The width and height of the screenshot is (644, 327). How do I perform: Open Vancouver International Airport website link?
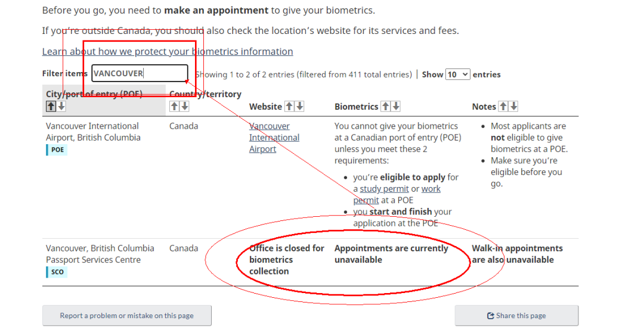[x=274, y=138]
